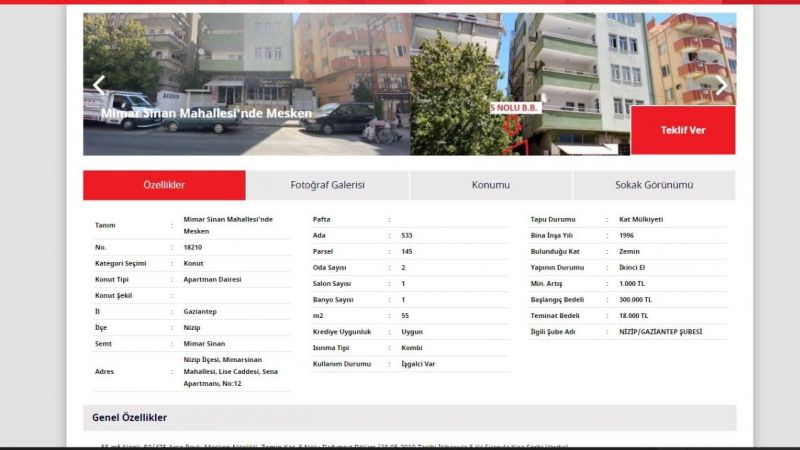
Task: Select the Ada value 533
Action: point(407,235)
